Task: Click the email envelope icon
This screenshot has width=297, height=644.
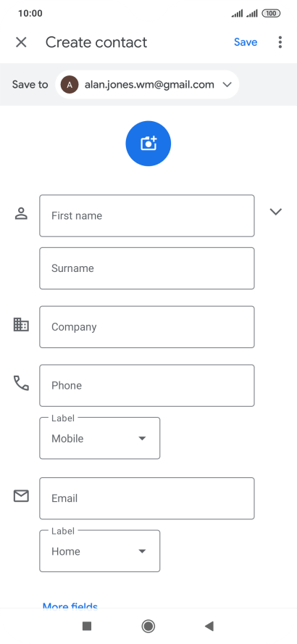Action: pos(21,496)
